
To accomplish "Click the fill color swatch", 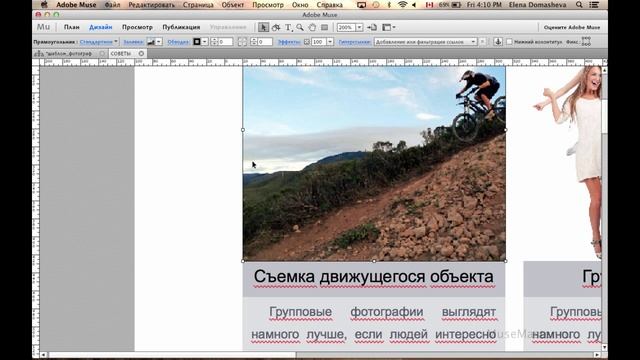I will (151, 42).
